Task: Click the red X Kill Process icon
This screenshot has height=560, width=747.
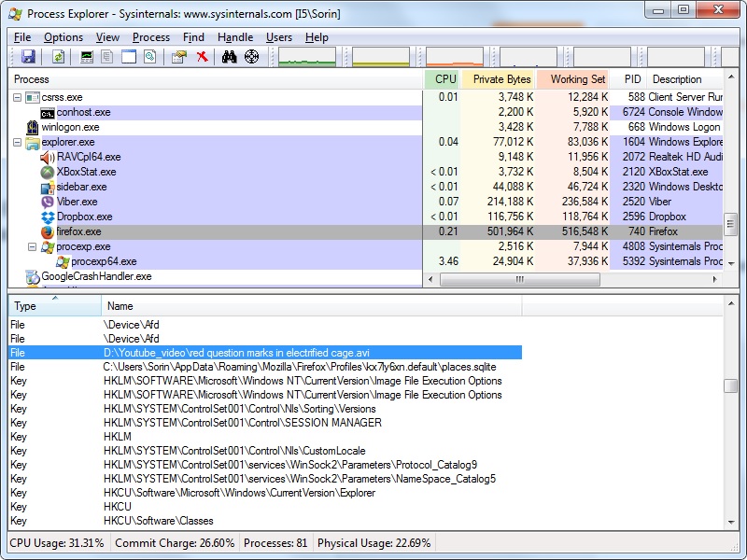Action: pyautogui.click(x=202, y=57)
